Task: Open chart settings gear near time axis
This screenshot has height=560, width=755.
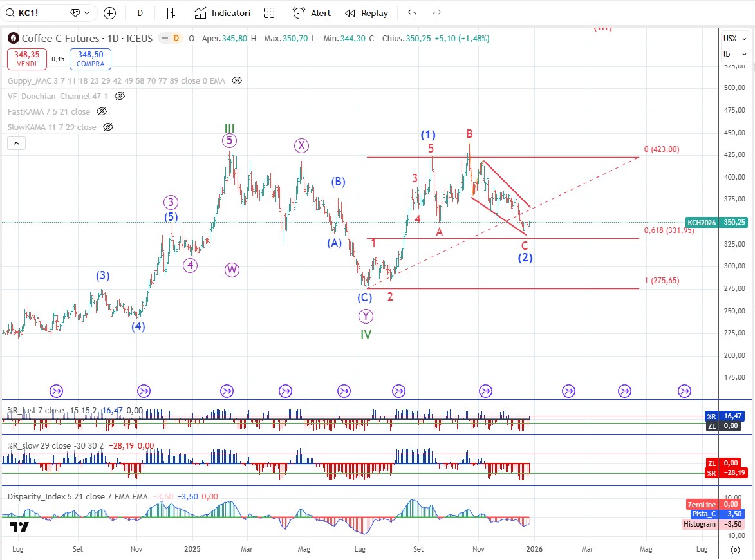Action: [x=735, y=550]
